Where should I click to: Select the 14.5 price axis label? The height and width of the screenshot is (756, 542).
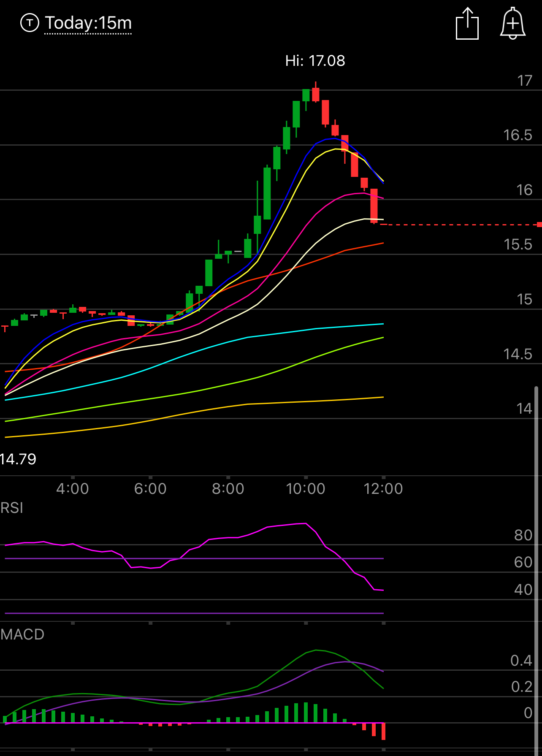[518, 354]
